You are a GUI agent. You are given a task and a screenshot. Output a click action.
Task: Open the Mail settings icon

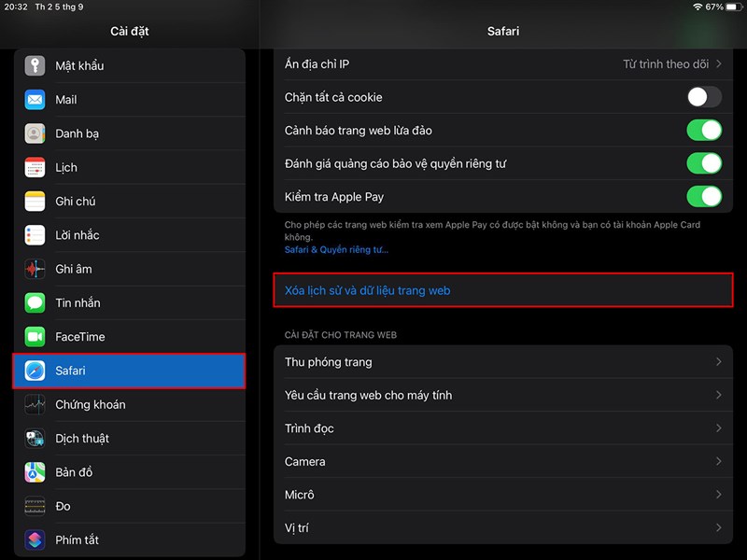35,100
